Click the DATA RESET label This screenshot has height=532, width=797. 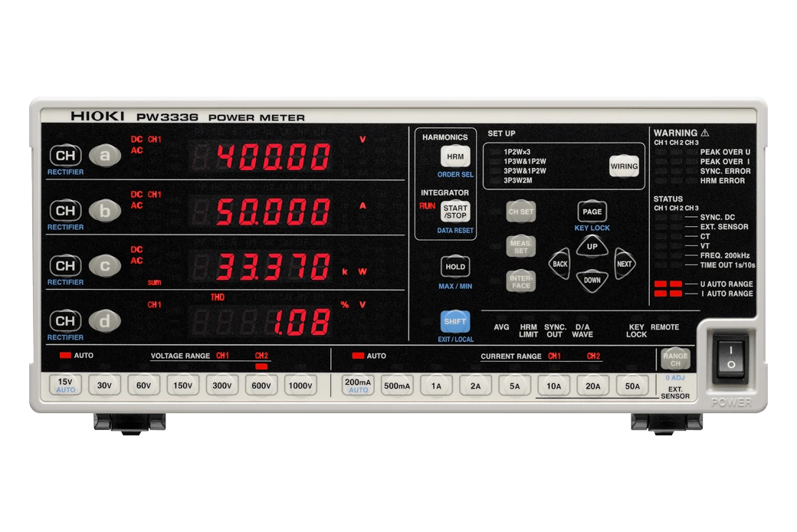(x=455, y=231)
